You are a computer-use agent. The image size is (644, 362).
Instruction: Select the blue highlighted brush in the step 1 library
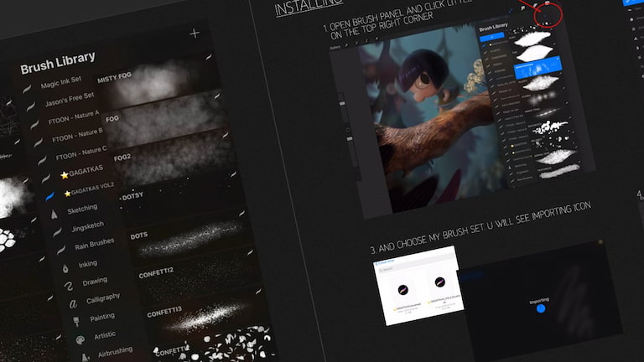[538, 67]
